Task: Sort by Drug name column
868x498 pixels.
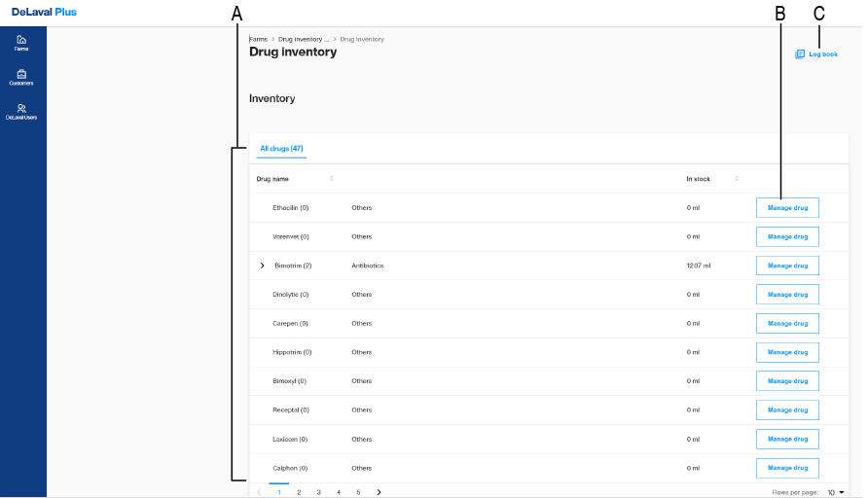Action: click(332, 179)
